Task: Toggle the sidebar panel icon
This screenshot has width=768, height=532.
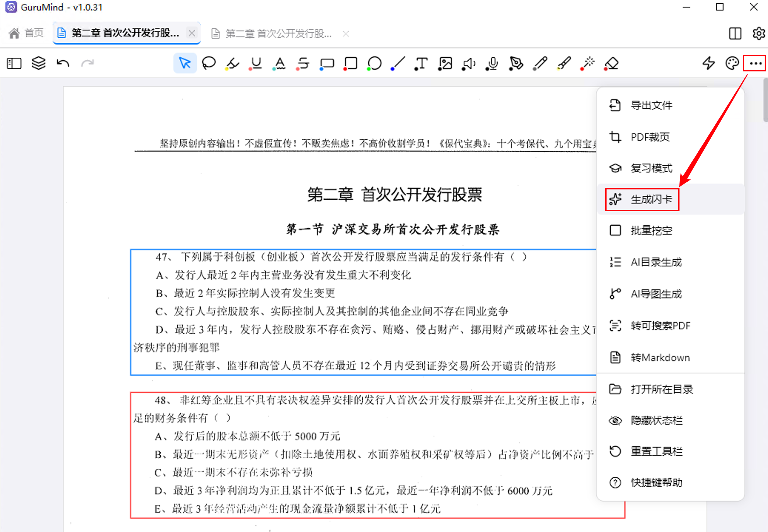Action: coord(14,63)
